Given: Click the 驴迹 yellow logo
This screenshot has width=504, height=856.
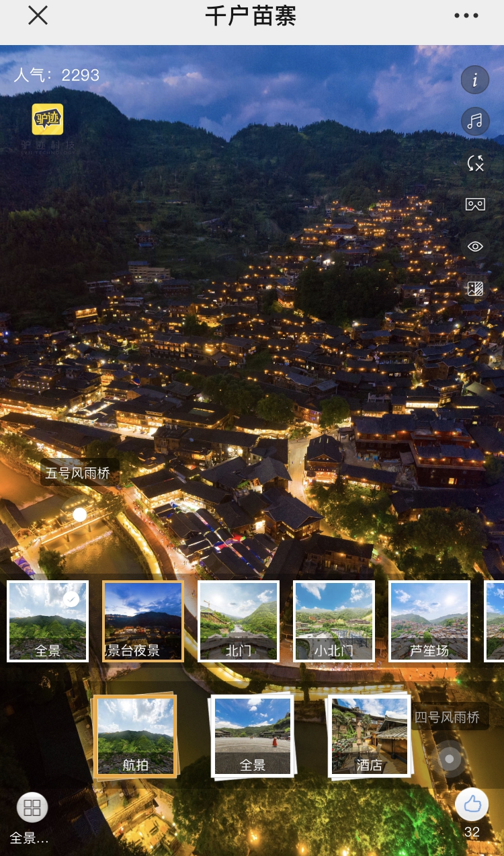Looking at the screenshot, I should [x=48, y=119].
